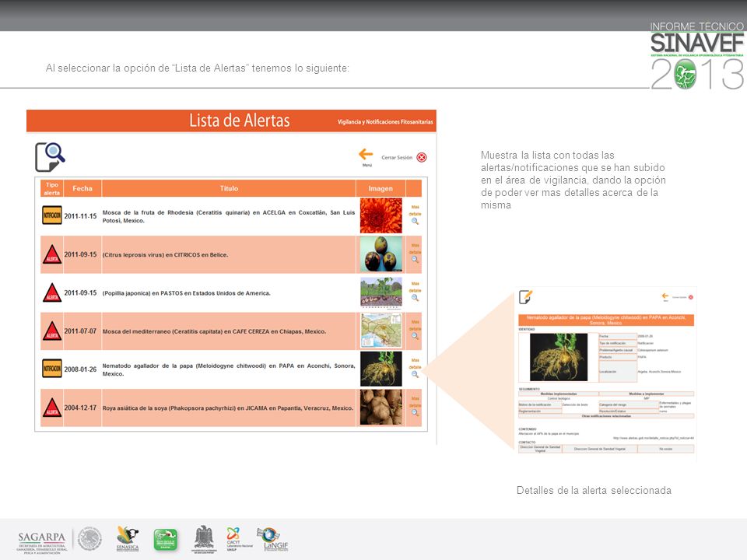Click the university crest logo in the footer
The image size is (747, 560).
204,540
